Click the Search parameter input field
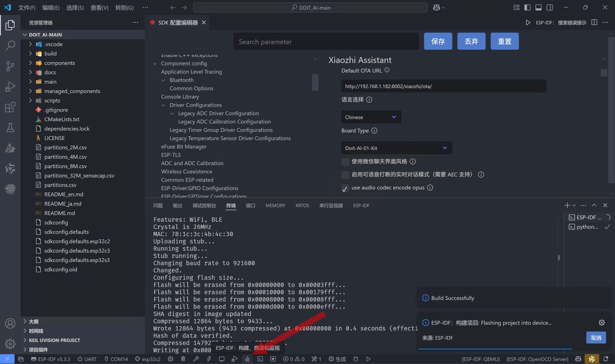This screenshot has width=615, height=364. pyautogui.click(x=326, y=41)
